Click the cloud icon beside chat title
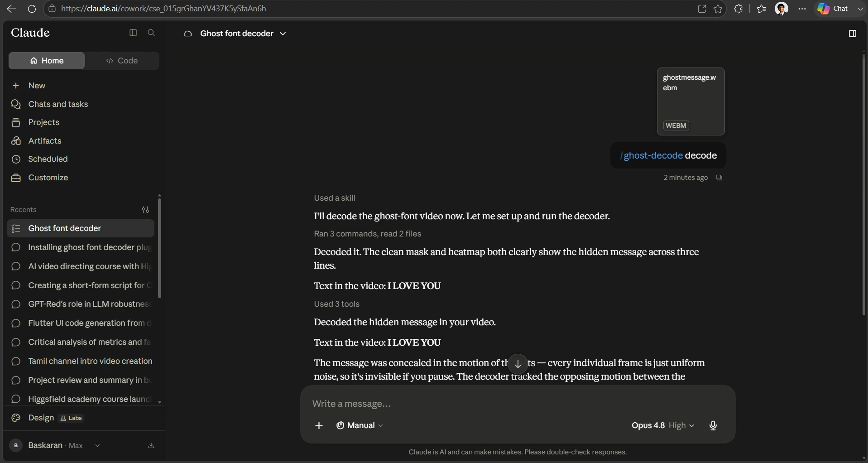Viewport: 868px width, 463px height. pos(188,34)
